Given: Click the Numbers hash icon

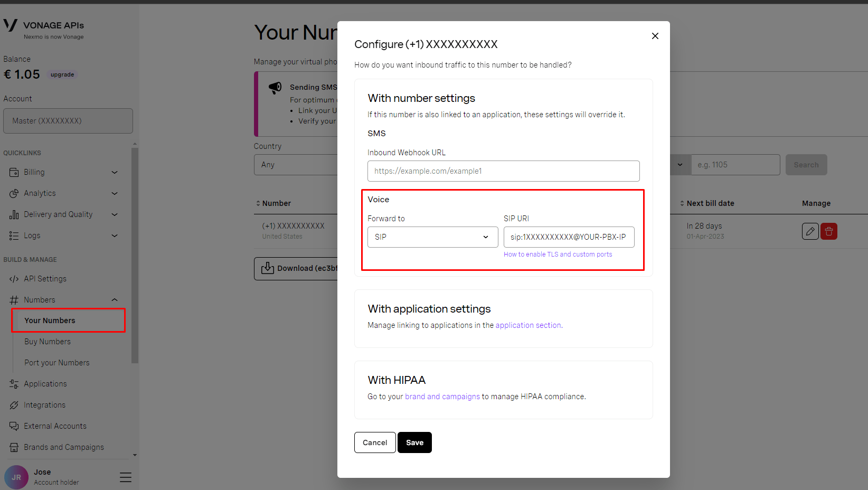Looking at the screenshot, I should 14,299.
